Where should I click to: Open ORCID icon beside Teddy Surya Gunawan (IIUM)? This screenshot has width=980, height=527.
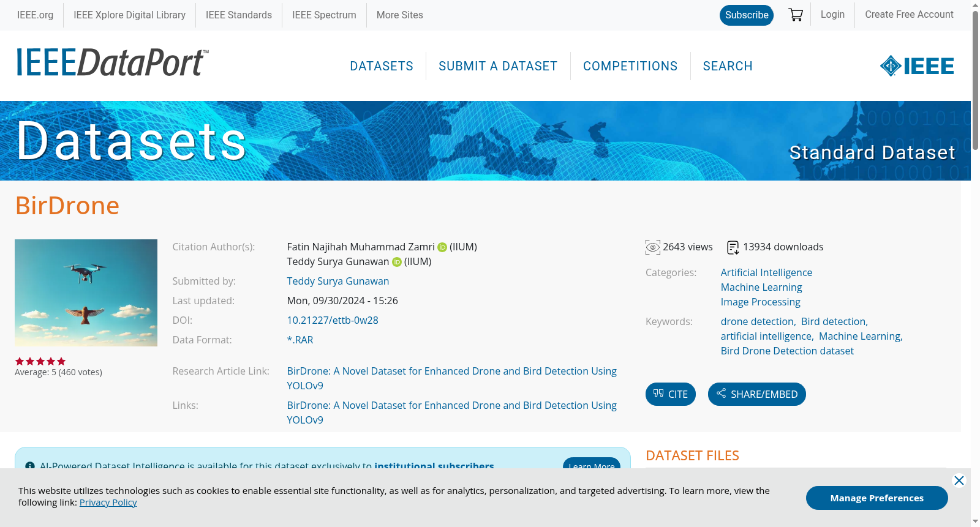397,262
